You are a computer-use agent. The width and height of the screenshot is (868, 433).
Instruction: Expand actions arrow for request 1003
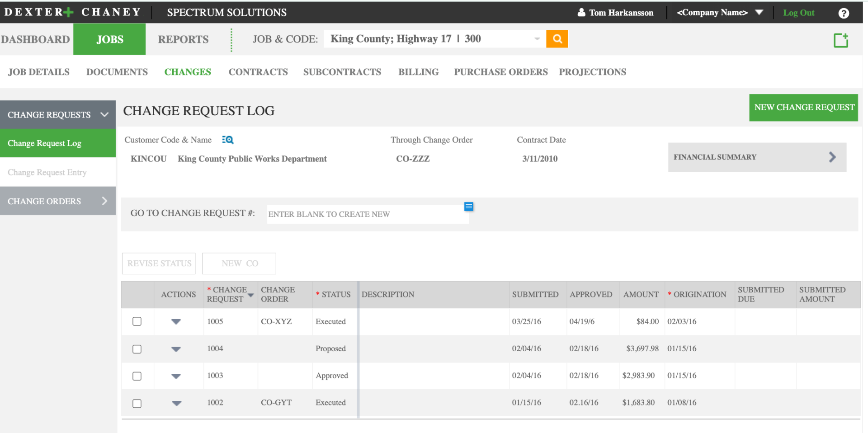[x=176, y=376]
